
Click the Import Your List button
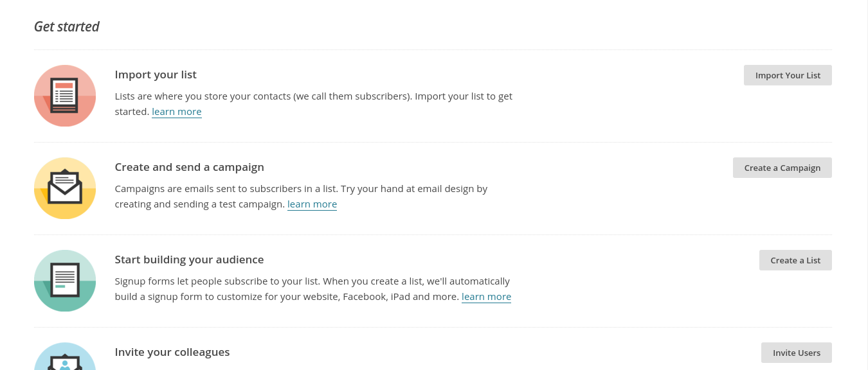(x=788, y=75)
